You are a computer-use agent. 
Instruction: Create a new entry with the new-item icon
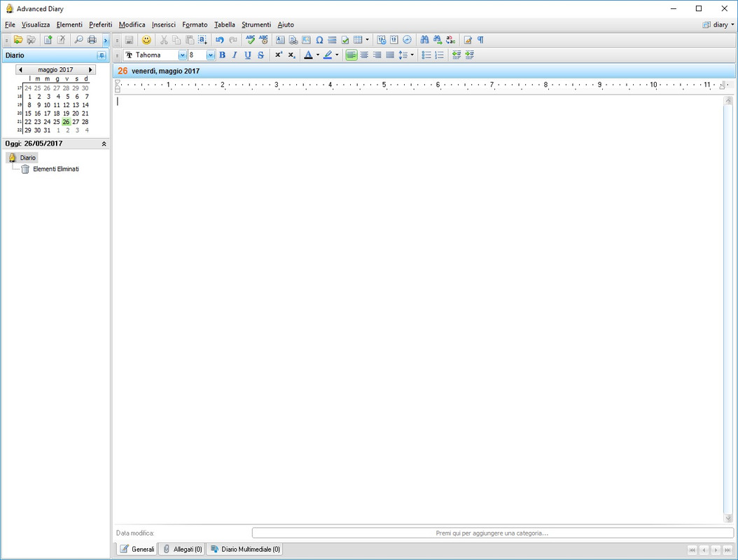[x=48, y=40]
